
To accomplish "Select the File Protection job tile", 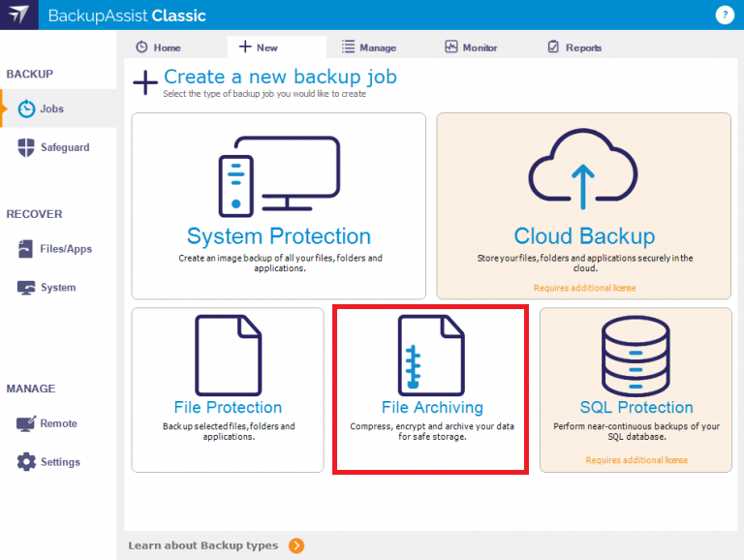I will pyautogui.click(x=228, y=389).
